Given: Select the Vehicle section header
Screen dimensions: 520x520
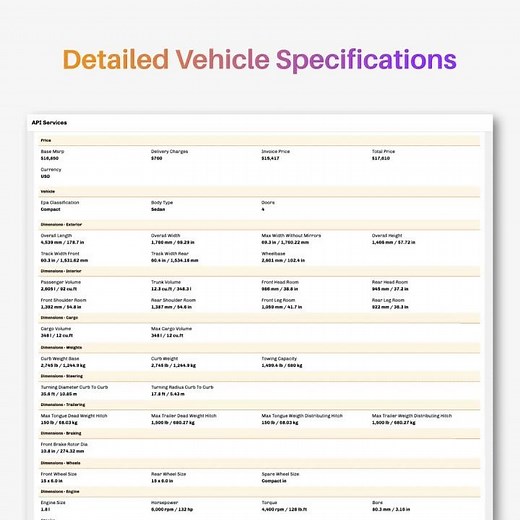Looking at the screenshot, I should (x=259, y=191).
